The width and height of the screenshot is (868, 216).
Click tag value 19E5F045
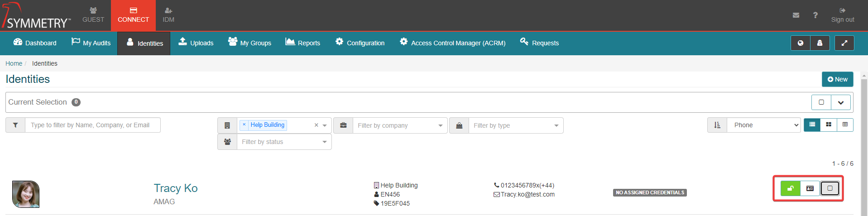pyautogui.click(x=395, y=203)
